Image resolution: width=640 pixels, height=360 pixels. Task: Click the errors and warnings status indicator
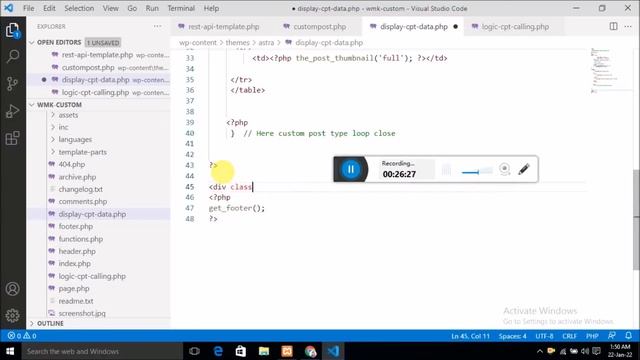[x=22, y=336]
